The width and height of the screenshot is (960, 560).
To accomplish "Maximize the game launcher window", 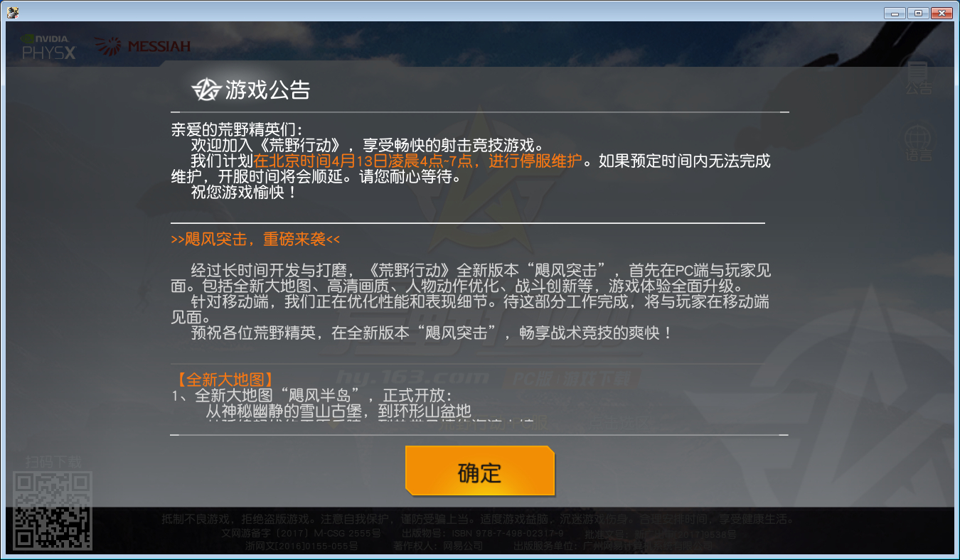I will 918,13.
